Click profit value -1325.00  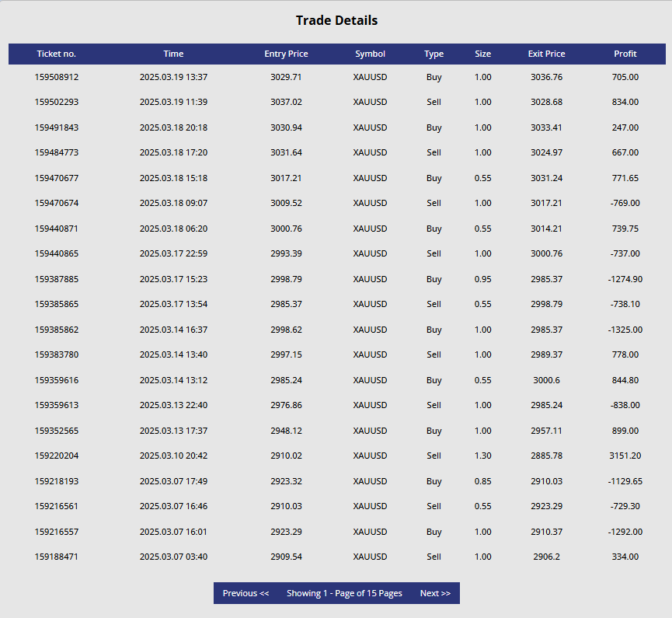tap(625, 330)
